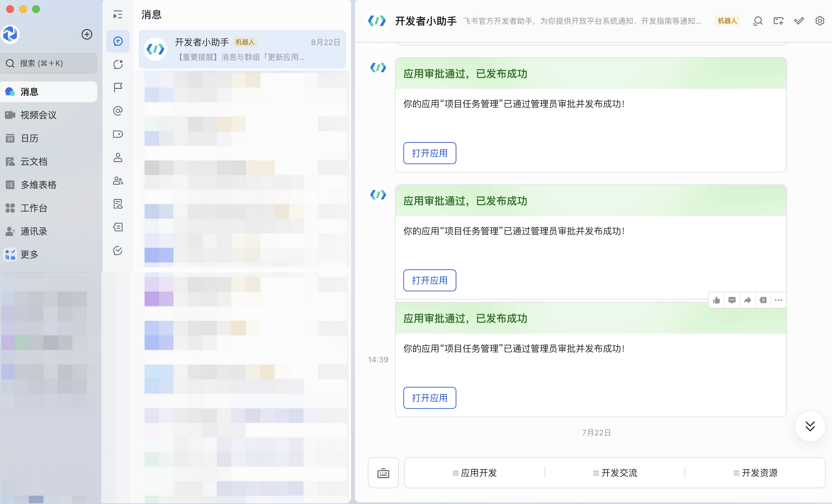This screenshot has width=832, height=504.
Task: Click the 8月22日 date in conversation list
Action: (325, 42)
